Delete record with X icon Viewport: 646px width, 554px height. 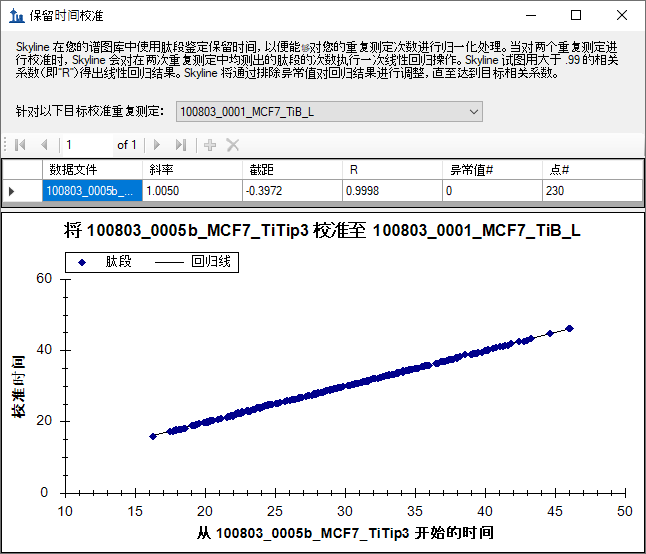pos(233,145)
